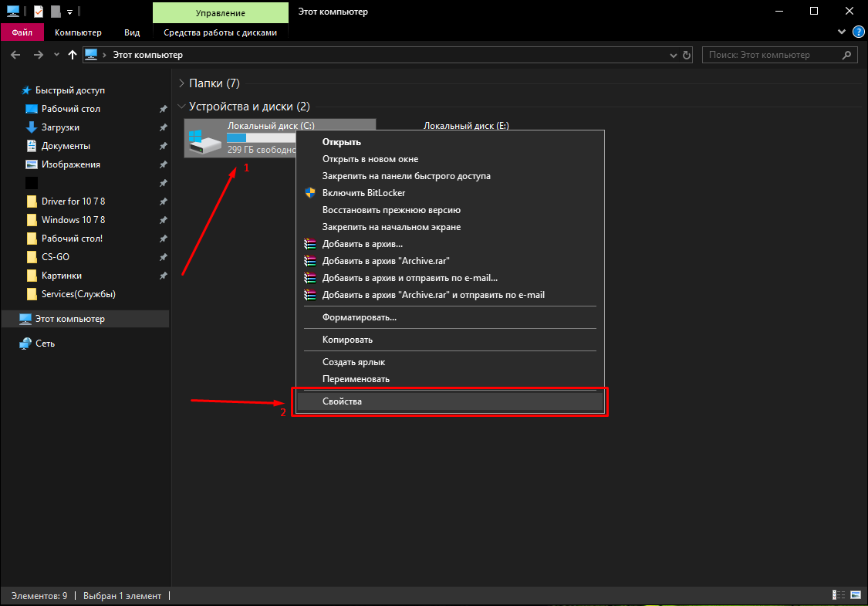Go back with the Back arrow
Viewport: 868px width, 606px height.
coord(15,55)
